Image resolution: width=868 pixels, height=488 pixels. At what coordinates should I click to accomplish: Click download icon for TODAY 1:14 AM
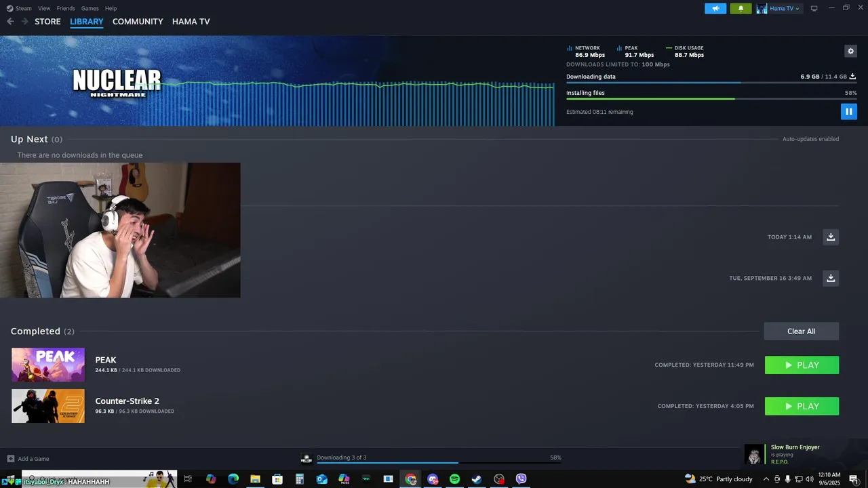point(831,237)
